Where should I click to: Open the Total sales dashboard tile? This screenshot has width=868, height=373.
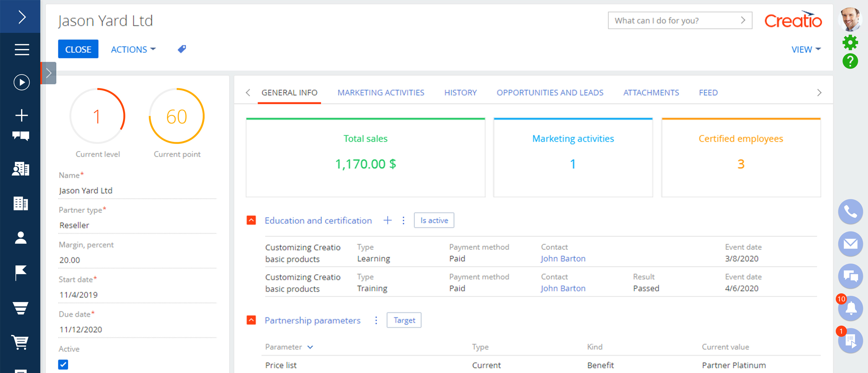[x=365, y=158]
